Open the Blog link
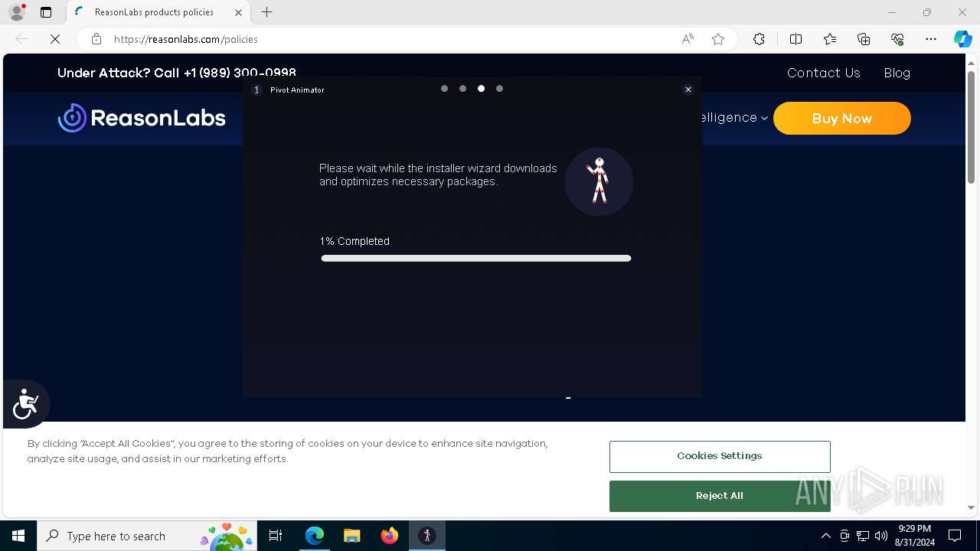The height and width of the screenshot is (551, 980). (897, 73)
